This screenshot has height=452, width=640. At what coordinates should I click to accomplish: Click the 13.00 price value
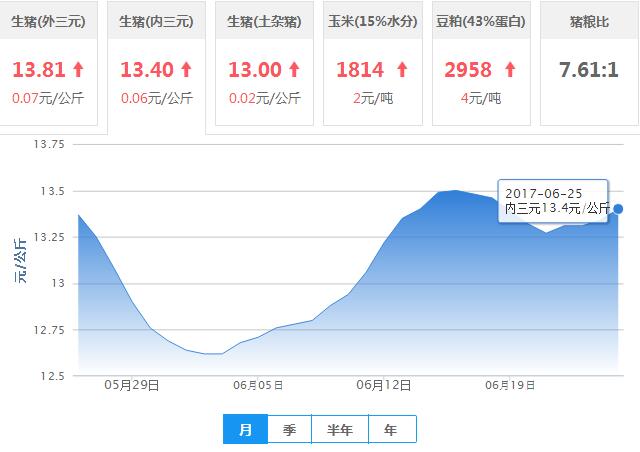click(x=255, y=70)
